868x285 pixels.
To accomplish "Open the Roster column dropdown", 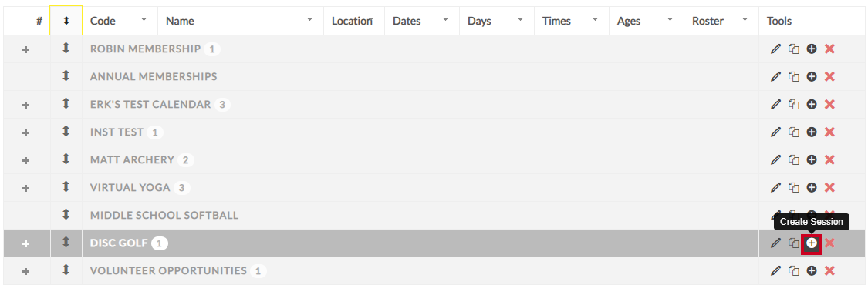I will (745, 19).
